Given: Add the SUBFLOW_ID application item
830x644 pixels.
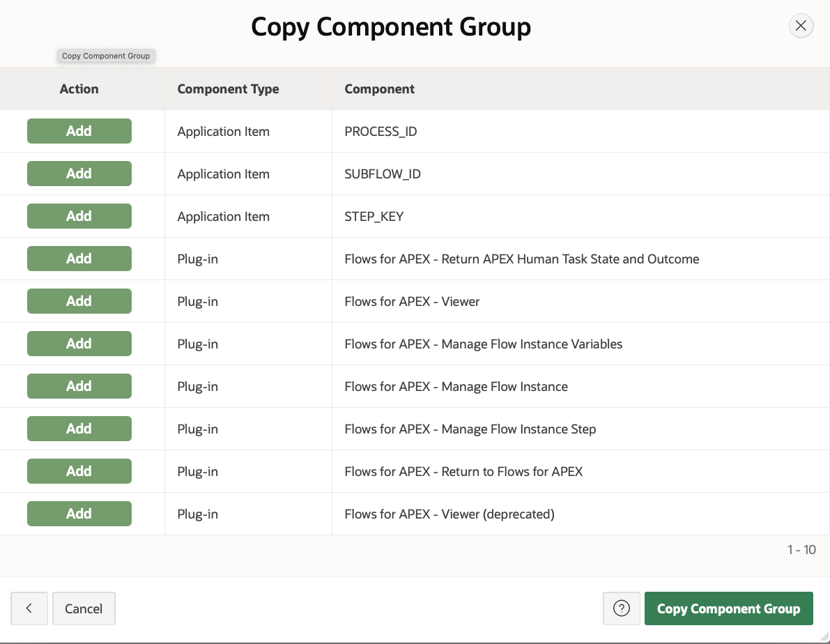Looking at the screenshot, I should pos(79,174).
